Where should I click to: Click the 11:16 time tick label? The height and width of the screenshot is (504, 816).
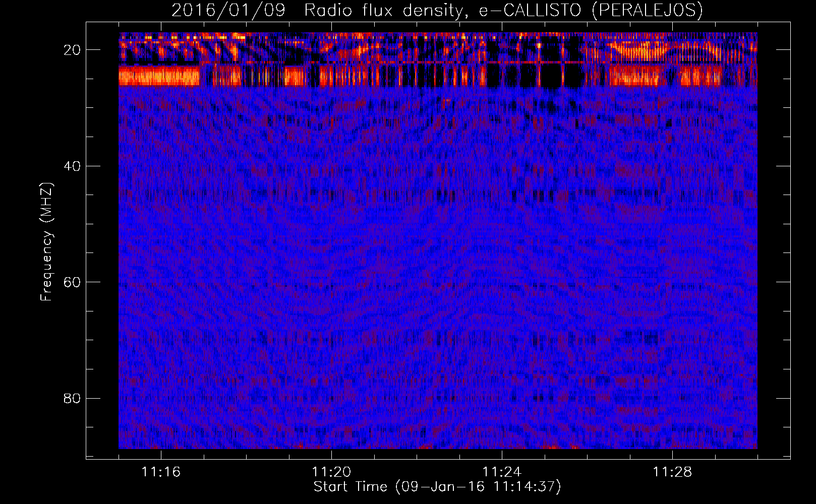click(161, 472)
